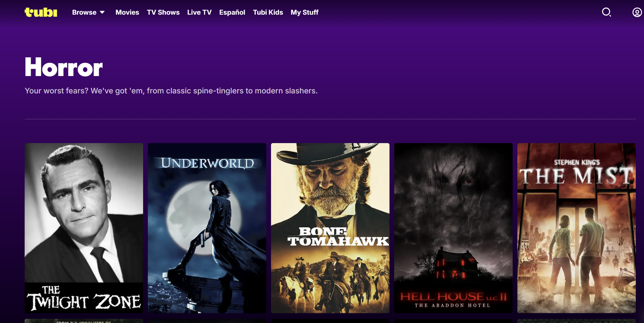The image size is (644, 323).
Task: Select The Twilight Zone poster
Action: [x=84, y=228]
